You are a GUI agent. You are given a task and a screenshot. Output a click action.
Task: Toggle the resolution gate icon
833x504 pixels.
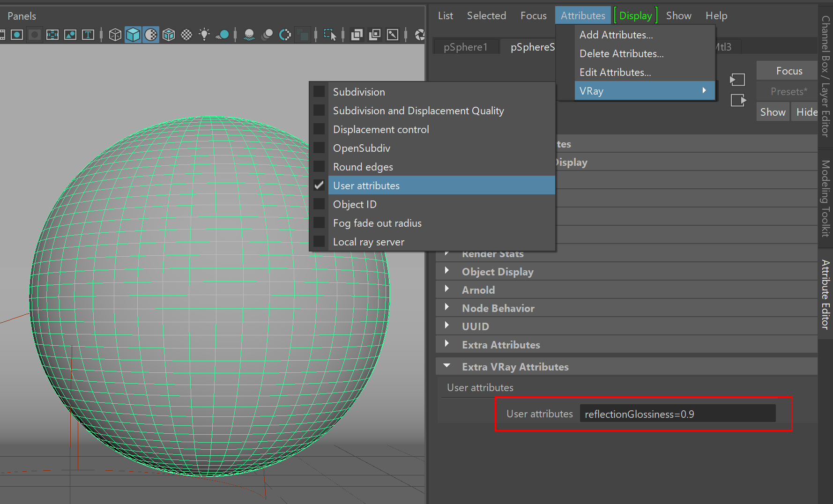coord(17,35)
